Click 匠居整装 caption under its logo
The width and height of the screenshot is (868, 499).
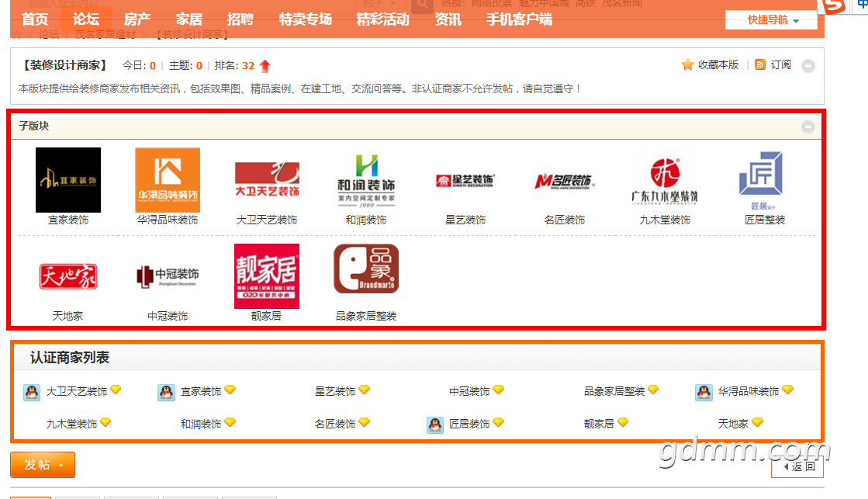pyautogui.click(x=765, y=220)
